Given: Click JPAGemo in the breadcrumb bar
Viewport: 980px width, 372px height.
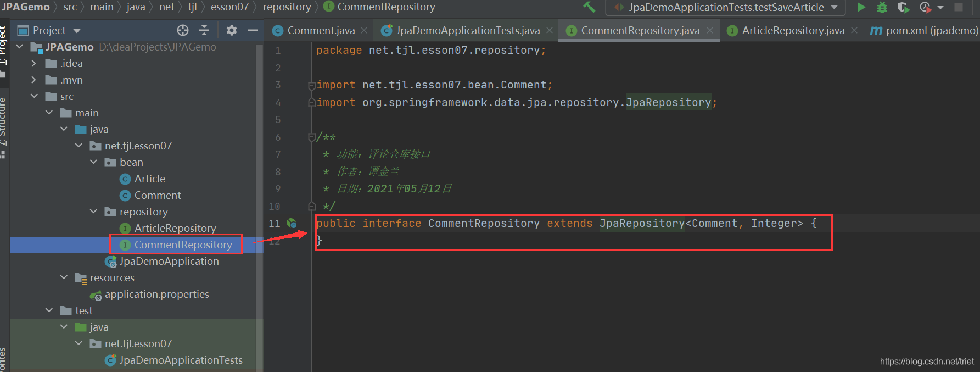Looking at the screenshot, I should point(25,7).
